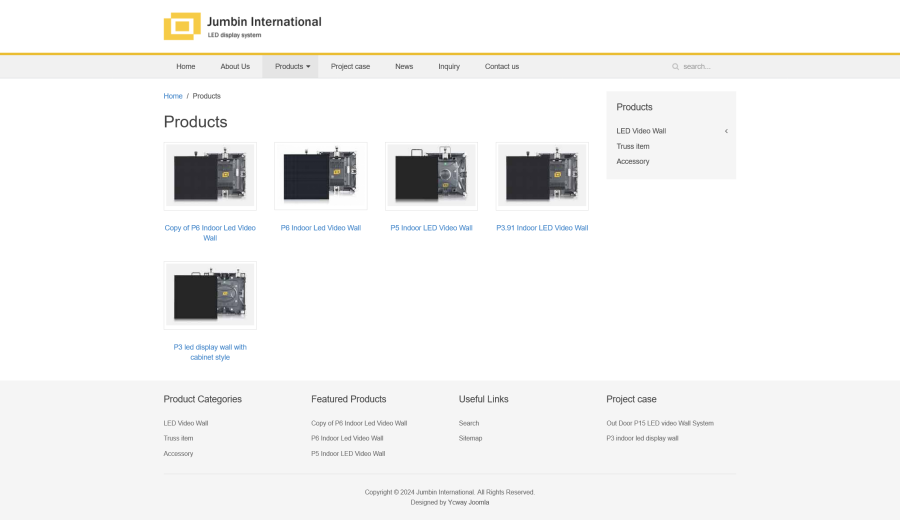The width and height of the screenshot is (900, 520).
Task: Open Out Door P15 LED video Wall System
Action: [x=660, y=423]
